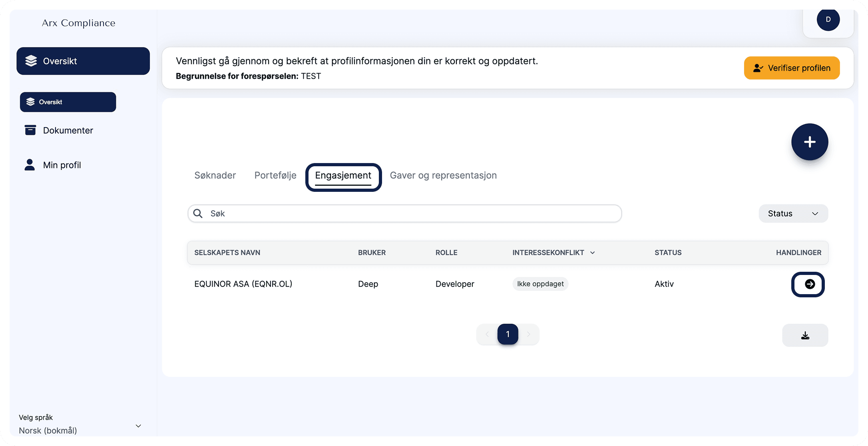Open the main Oversikt sidebar item

83,61
